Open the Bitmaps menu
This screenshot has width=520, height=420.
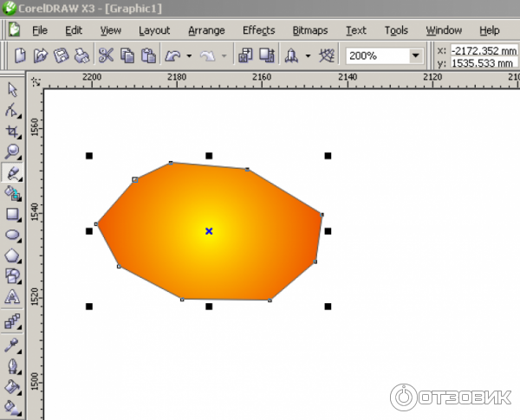tap(309, 30)
